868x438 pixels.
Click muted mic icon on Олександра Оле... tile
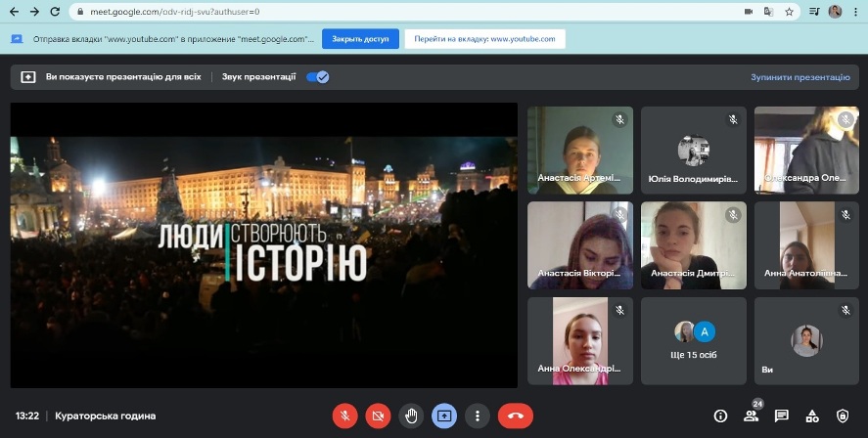pos(845,119)
